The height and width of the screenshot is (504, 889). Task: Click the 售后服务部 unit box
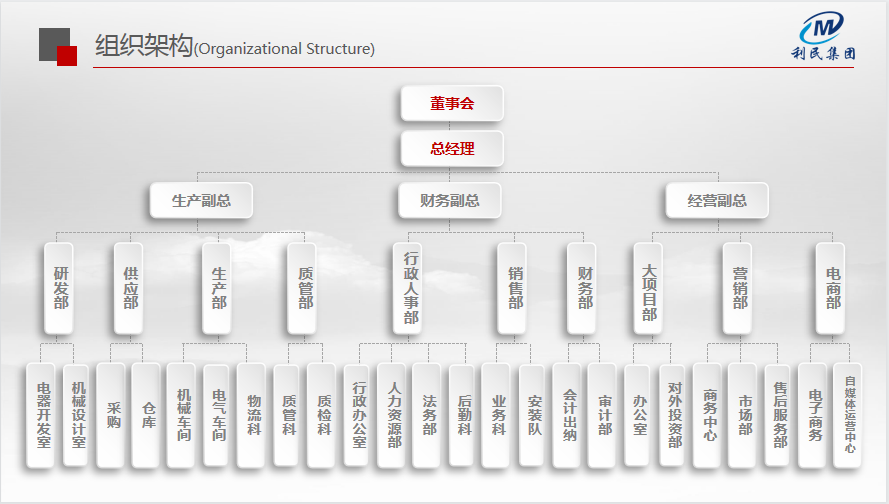780,414
